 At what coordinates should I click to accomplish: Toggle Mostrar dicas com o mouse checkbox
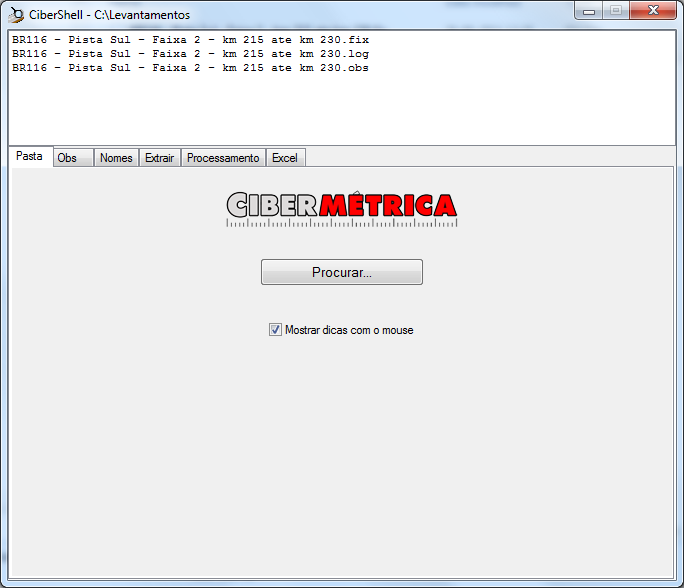(x=275, y=330)
